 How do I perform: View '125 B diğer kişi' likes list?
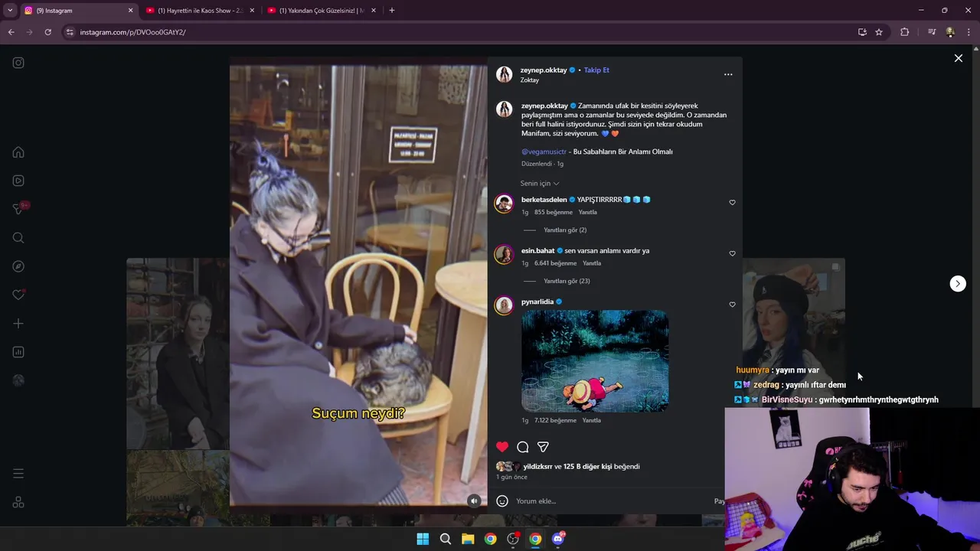(588, 466)
